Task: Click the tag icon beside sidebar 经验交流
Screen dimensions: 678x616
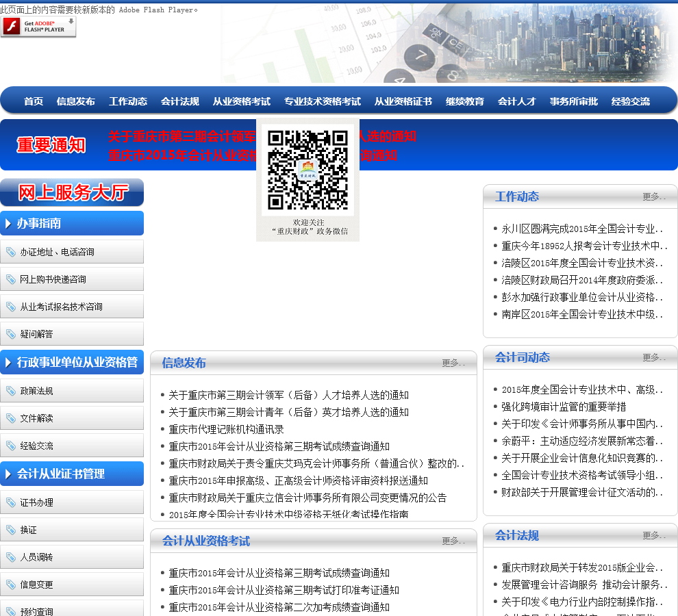Action: [x=11, y=446]
